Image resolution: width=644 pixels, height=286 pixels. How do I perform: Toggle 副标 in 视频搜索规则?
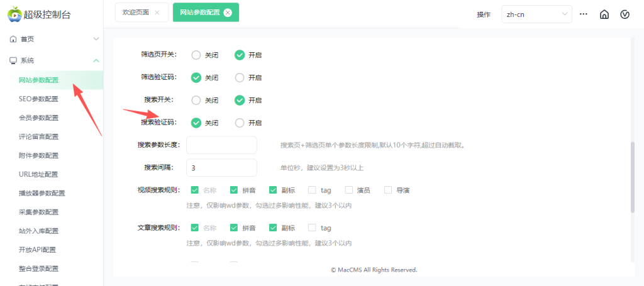click(x=273, y=190)
